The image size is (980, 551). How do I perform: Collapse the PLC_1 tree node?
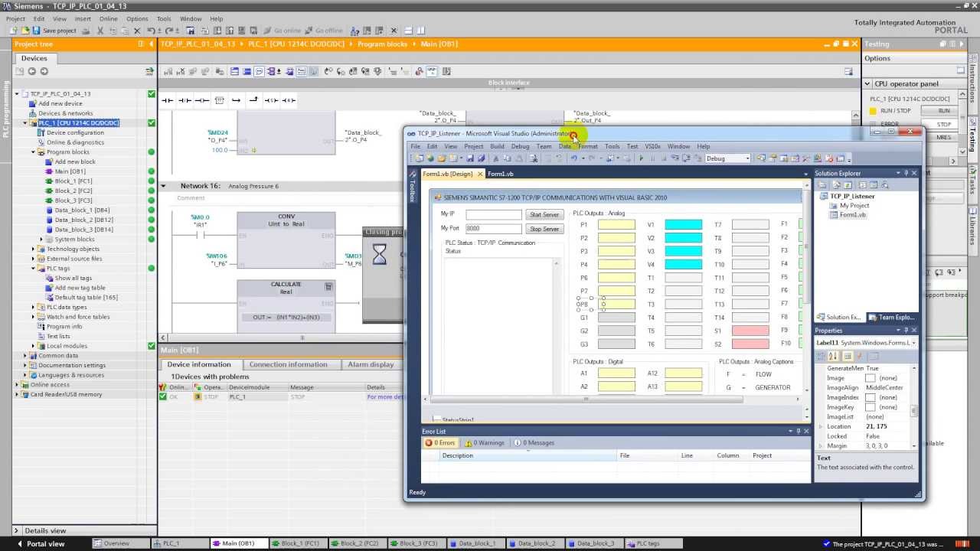25,122
